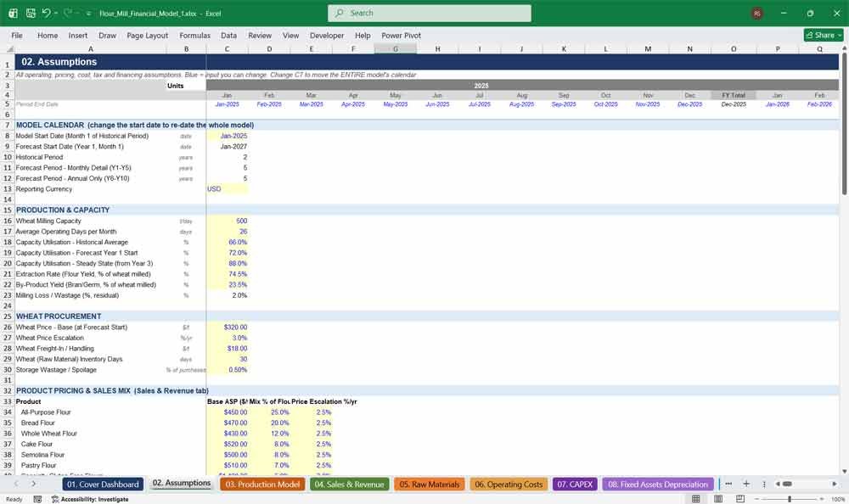Screen dimensions: 849x504
Task: Click the WHEAT PROCUREMENT section heading
Action: pos(59,316)
